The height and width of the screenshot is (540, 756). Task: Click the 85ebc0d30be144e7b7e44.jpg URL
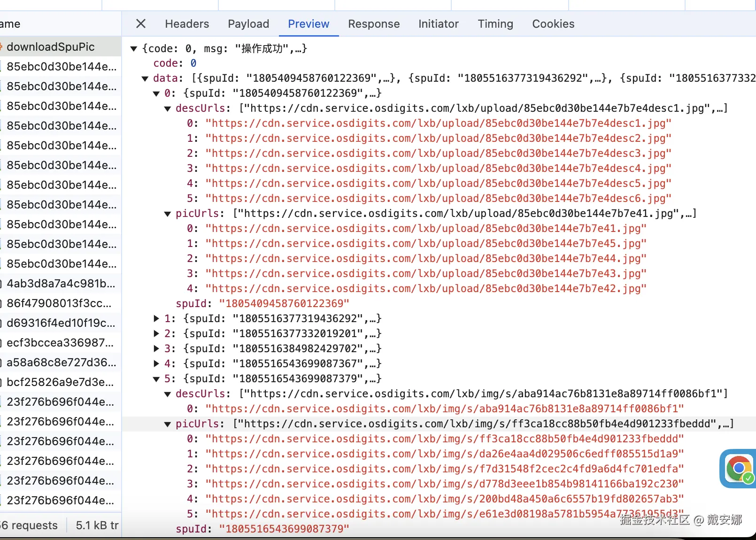(426, 258)
